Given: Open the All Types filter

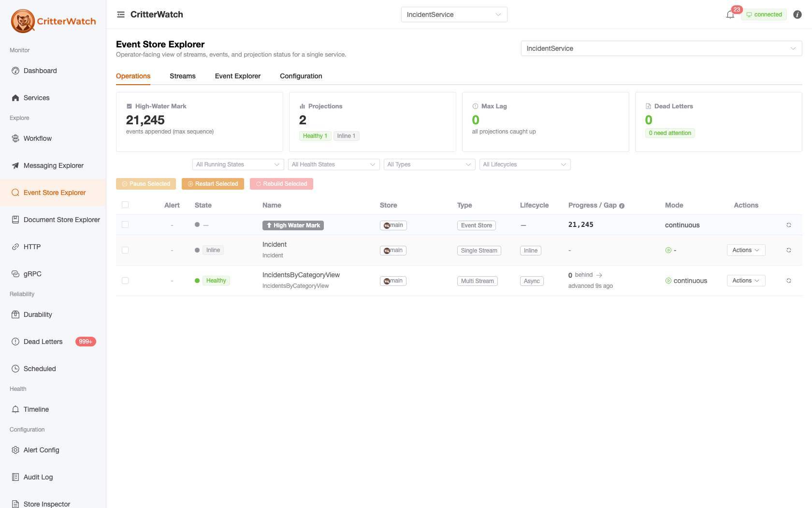Looking at the screenshot, I should pyautogui.click(x=429, y=164).
